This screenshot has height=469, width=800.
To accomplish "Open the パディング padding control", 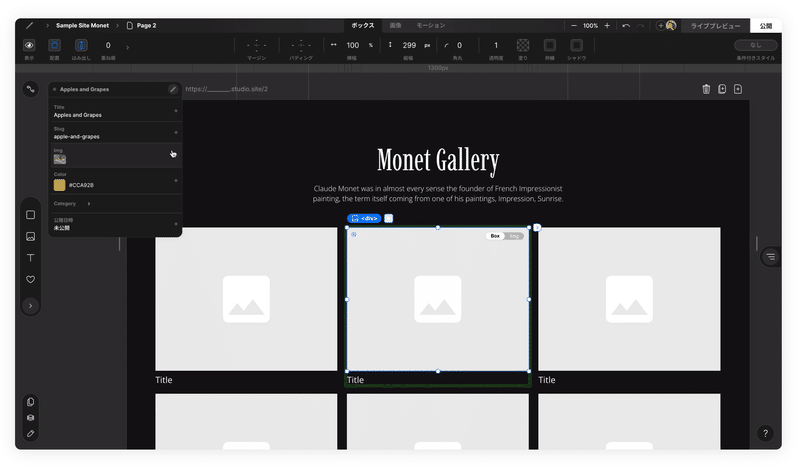I will pyautogui.click(x=301, y=45).
